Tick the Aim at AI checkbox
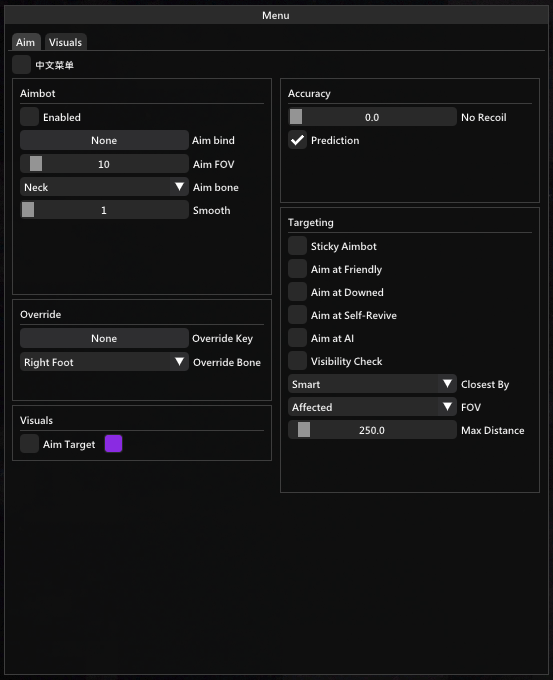 click(298, 338)
